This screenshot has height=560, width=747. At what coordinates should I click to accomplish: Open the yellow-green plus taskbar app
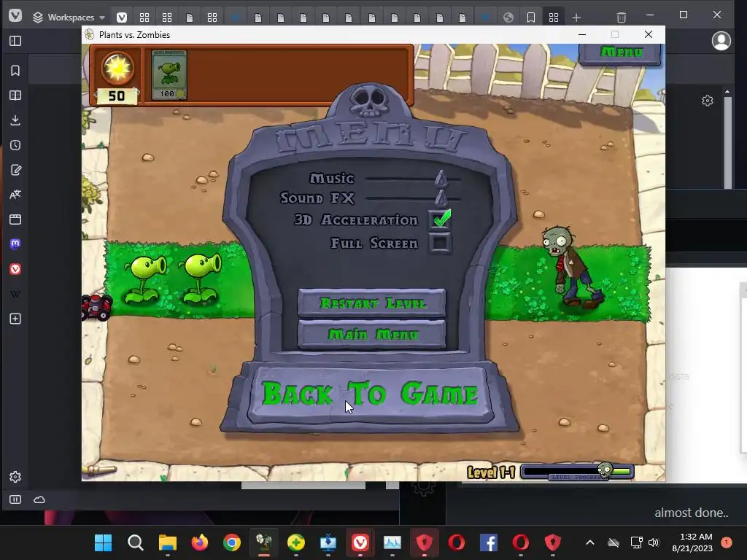tap(296, 542)
